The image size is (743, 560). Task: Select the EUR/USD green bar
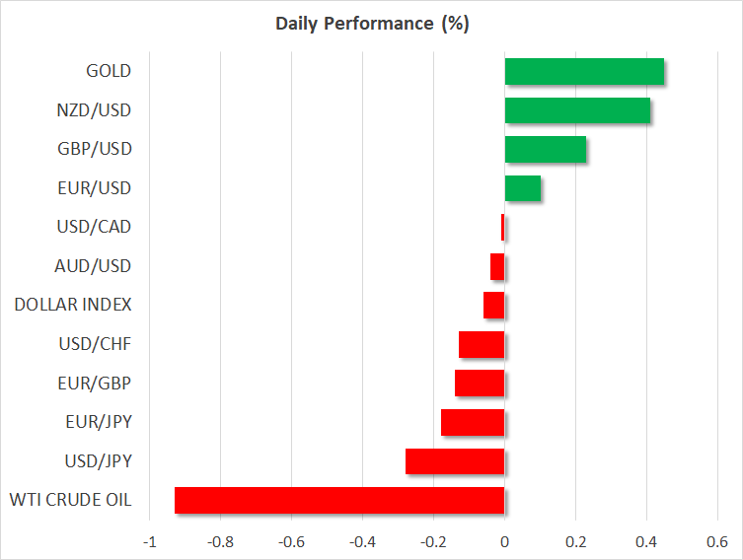pos(523,188)
